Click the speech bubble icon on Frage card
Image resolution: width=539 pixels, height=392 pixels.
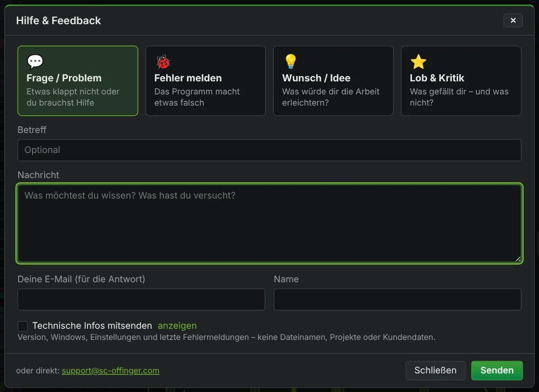pos(35,62)
